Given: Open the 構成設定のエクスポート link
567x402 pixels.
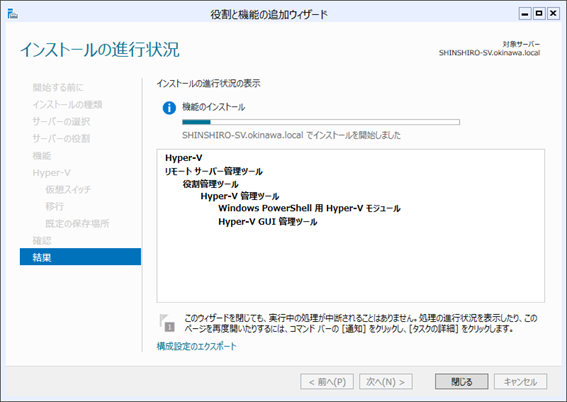Looking at the screenshot, I should coord(196,346).
